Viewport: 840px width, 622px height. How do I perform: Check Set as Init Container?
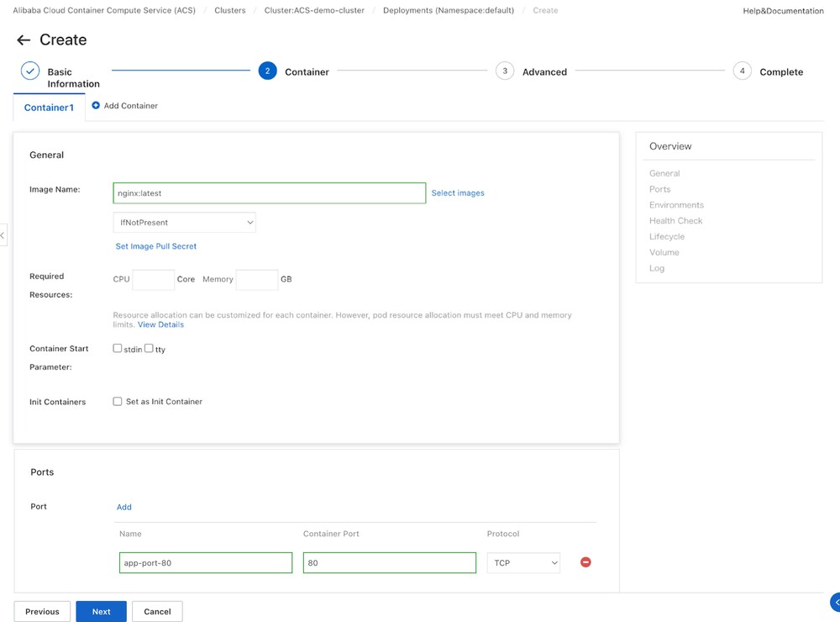click(118, 402)
